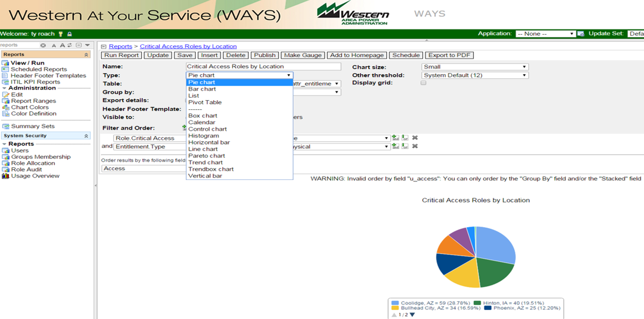Go to next legend page with down arrow
Viewport: 644px width, 319px height.
[412, 314]
